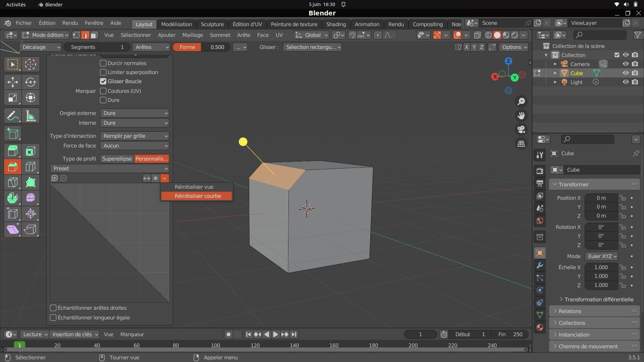Open the Mode édition dropdown

45,35
